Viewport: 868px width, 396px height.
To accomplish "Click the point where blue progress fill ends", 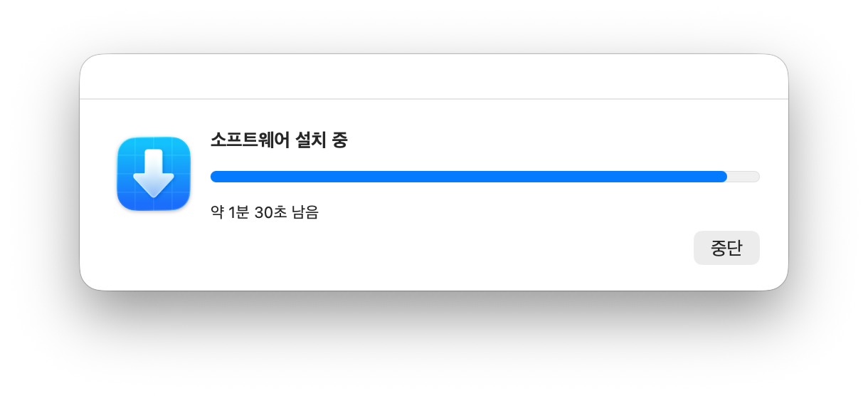I will pyautogui.click(x=726, y=177).
